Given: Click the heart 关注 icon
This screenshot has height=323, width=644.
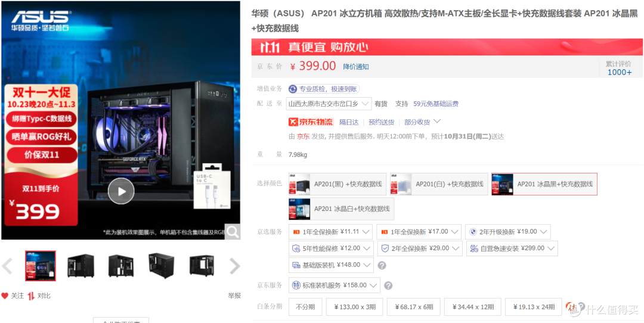Looking at the screenshot, I should (5, 296).
